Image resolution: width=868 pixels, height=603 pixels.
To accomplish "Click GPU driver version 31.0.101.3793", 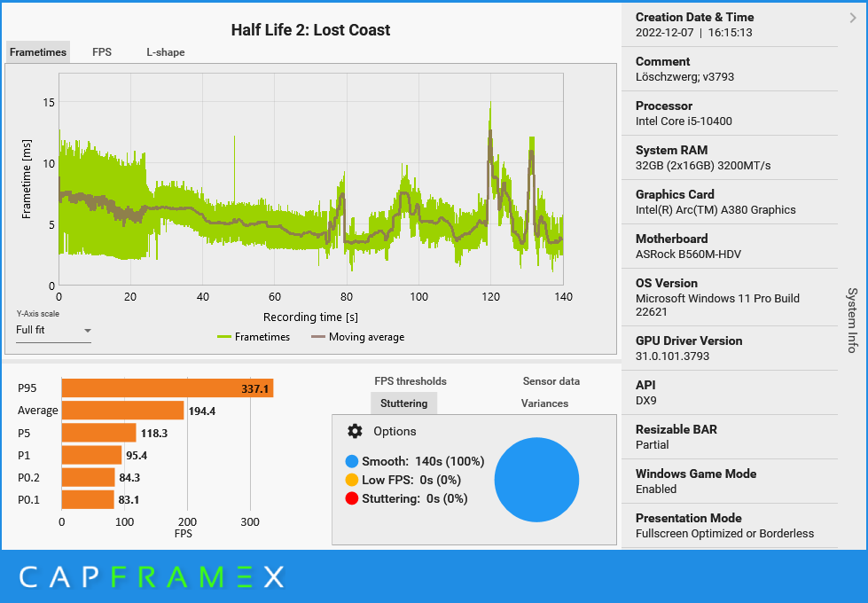I will point(672,356).
